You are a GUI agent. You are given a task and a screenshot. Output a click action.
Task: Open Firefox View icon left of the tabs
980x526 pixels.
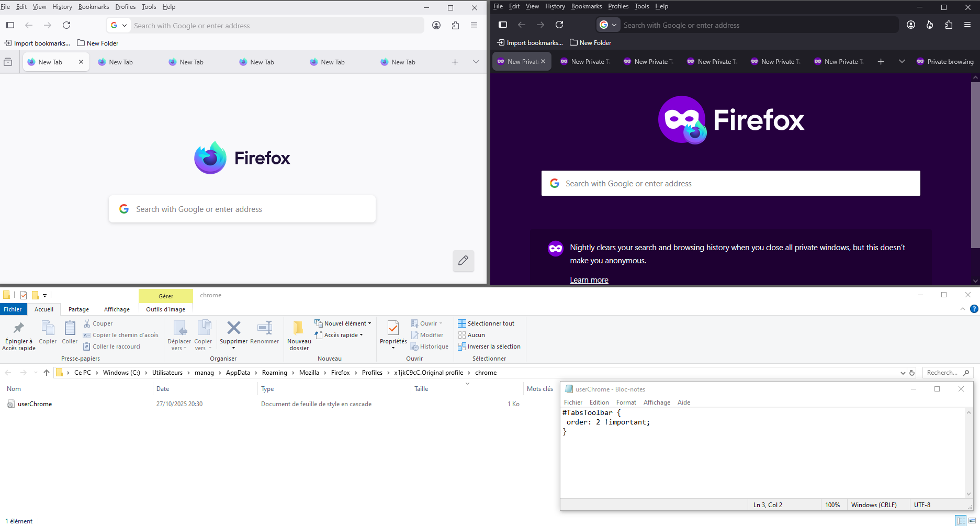(x=8, y=62)
